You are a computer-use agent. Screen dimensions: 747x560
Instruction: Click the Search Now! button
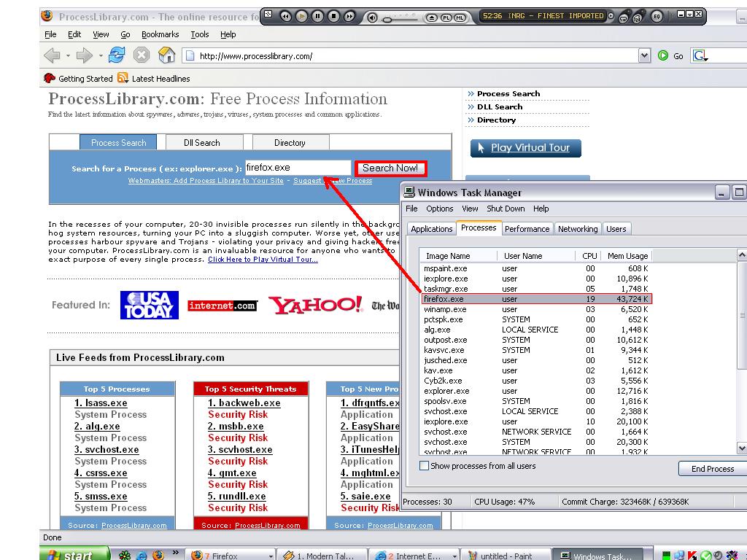click(x=390, y=168)
